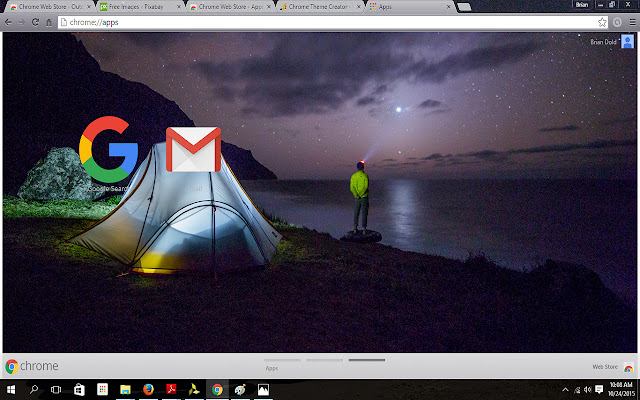Click the extension icon beside the star
The width and height of the screenshot is (640, 400).
click(617, 22)
